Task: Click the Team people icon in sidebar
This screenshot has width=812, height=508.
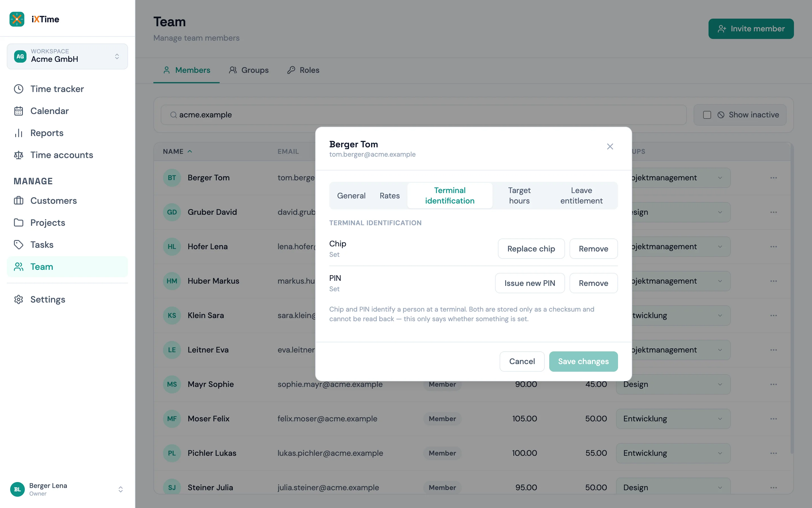Action: pyautogui.click(x=18, y=267)
